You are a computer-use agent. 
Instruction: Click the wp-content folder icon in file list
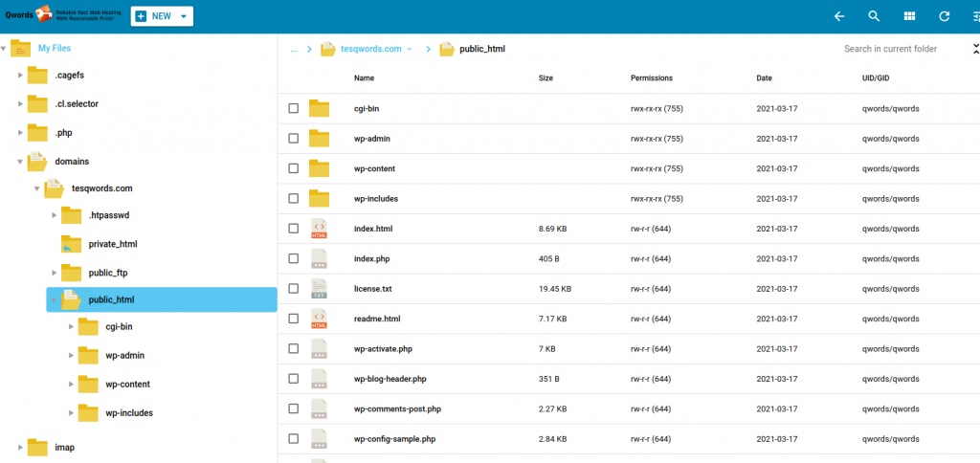319,168
